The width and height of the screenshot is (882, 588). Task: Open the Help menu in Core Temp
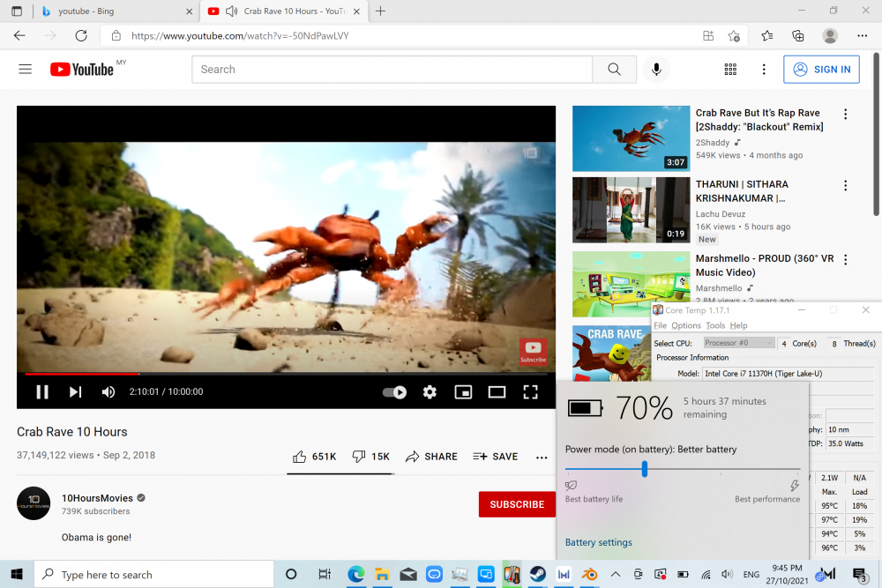(x=738, y=325)
